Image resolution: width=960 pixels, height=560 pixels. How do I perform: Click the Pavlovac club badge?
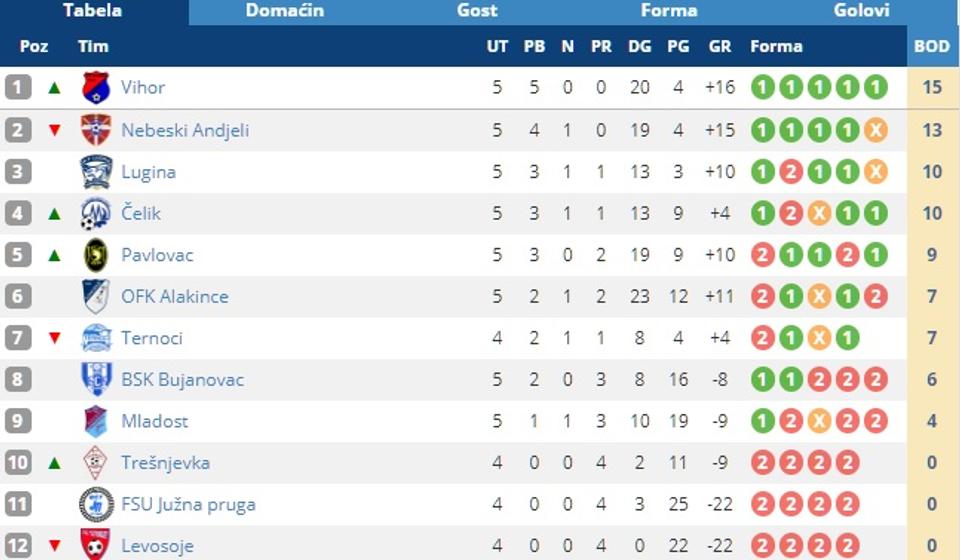click(96, 255)
